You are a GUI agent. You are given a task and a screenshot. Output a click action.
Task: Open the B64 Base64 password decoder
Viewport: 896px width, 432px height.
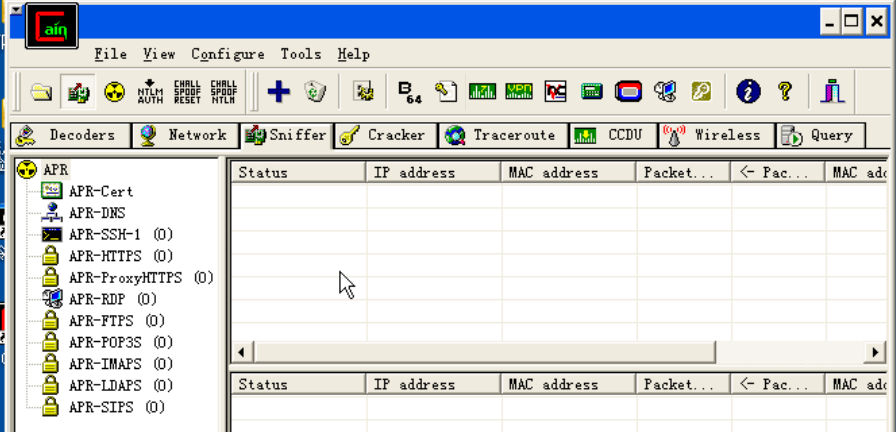pyautogui.click(x=409, y=92)
